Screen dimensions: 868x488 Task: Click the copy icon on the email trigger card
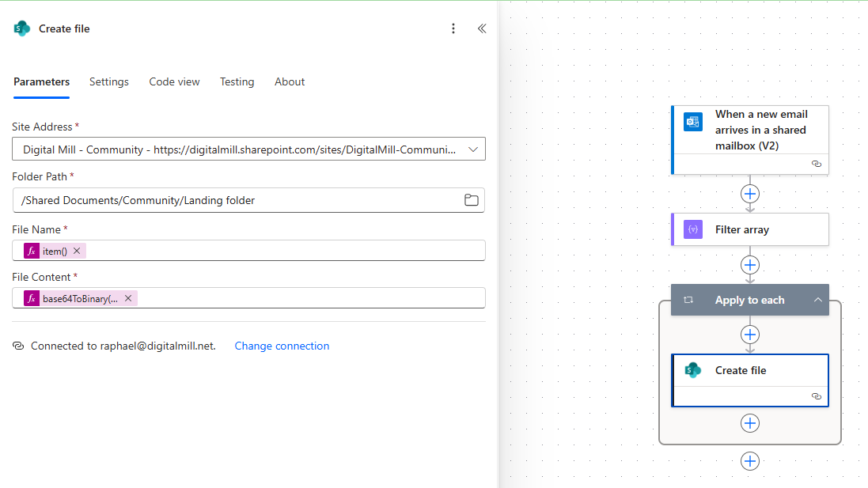pos(816,165)
